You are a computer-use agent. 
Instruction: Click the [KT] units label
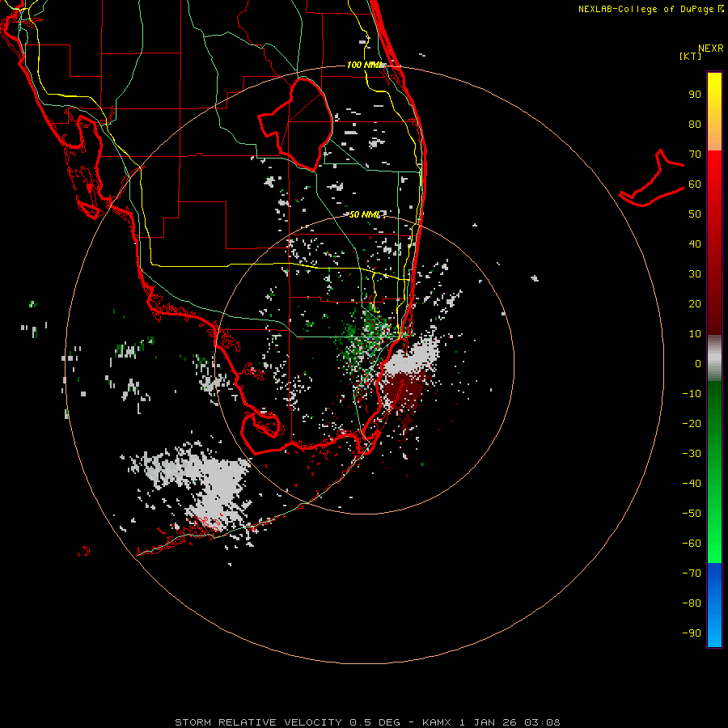tap(690, 56)
